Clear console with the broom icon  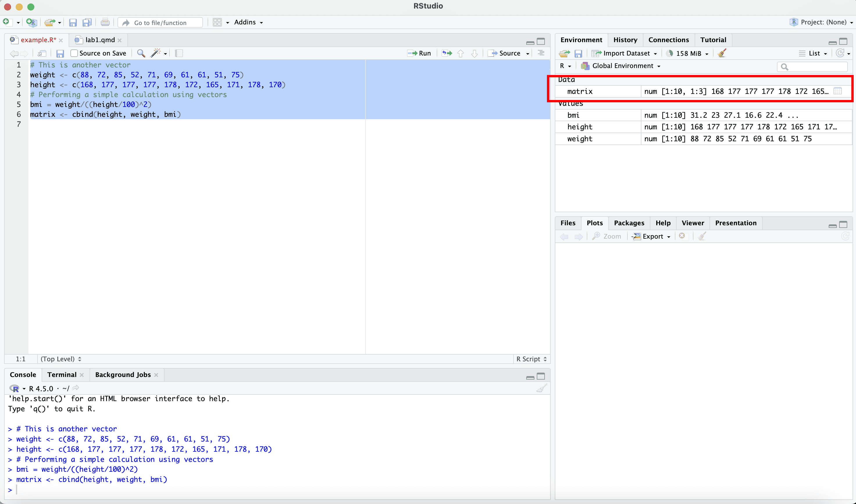(541, 388)
